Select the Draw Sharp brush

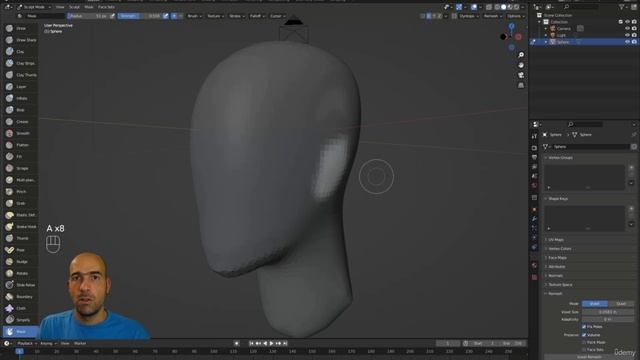[20, 40]
